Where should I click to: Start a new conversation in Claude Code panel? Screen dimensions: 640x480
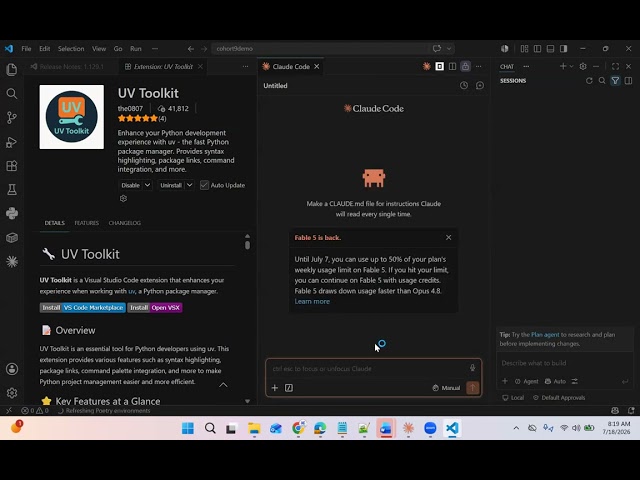(x=480, y=85)
